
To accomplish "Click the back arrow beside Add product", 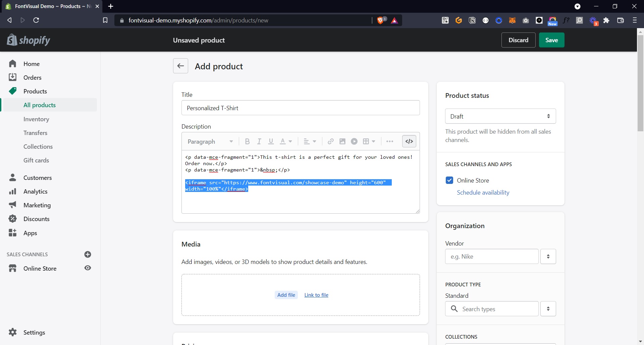I will click(x=180, y=66).
